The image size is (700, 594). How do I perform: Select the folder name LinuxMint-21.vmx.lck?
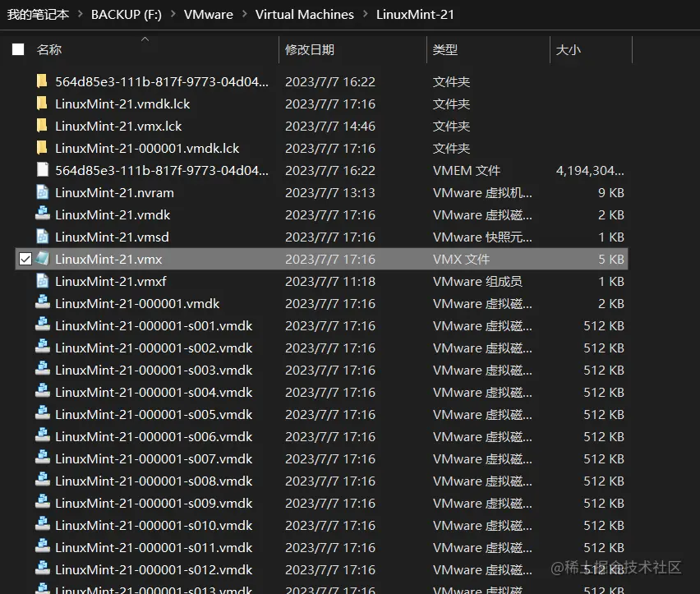point(118,127)
